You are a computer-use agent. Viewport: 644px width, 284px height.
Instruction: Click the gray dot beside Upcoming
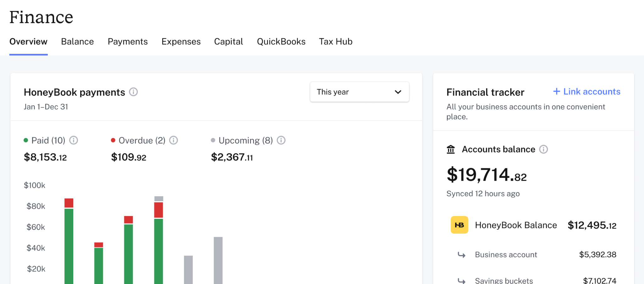point(213,140)
